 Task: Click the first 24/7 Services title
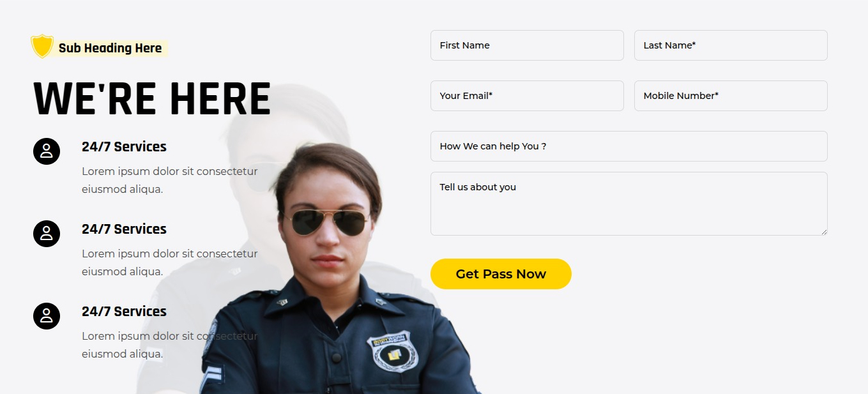(x=124, y=147)
